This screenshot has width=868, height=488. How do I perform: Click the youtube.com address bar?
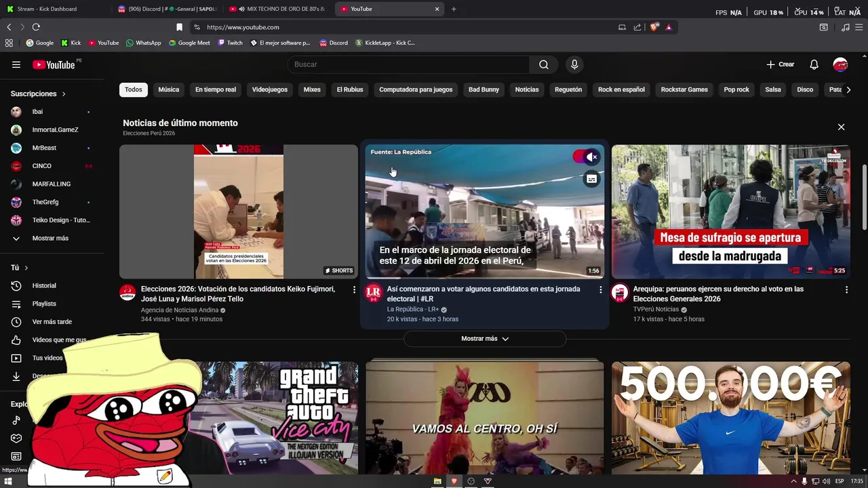click(x=407, y=27)
